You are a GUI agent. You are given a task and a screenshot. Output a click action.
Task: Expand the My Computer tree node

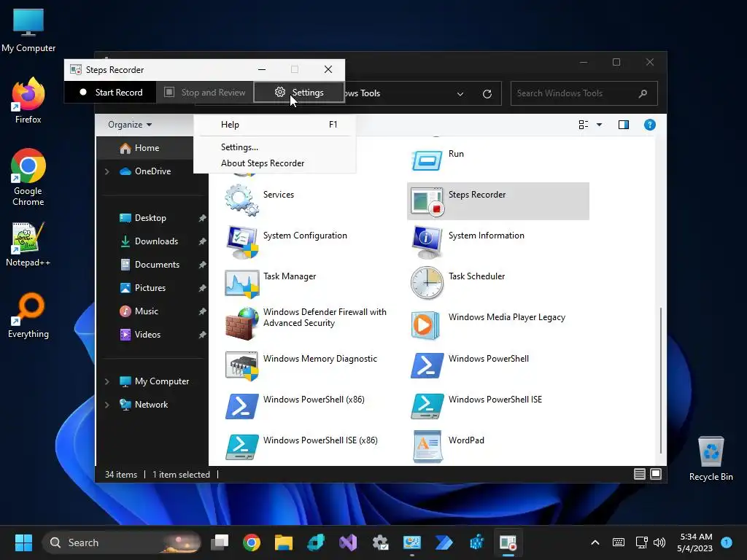107,381
